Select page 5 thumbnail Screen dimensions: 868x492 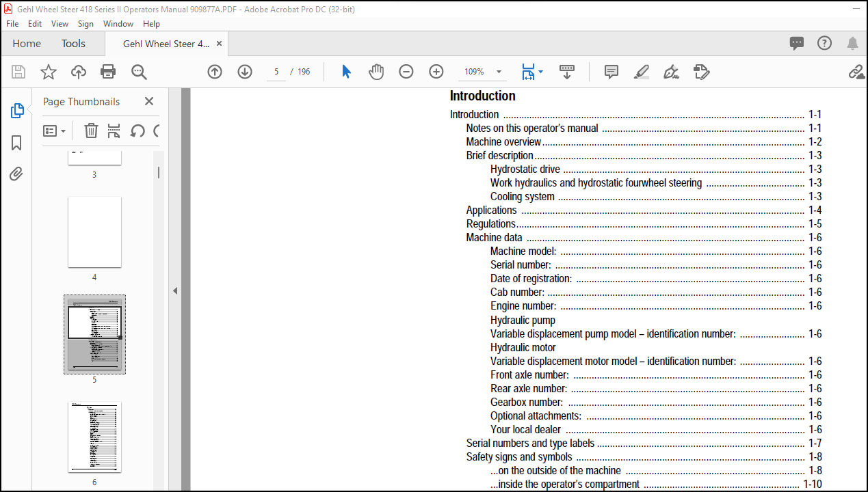click(x=94, y=334)
